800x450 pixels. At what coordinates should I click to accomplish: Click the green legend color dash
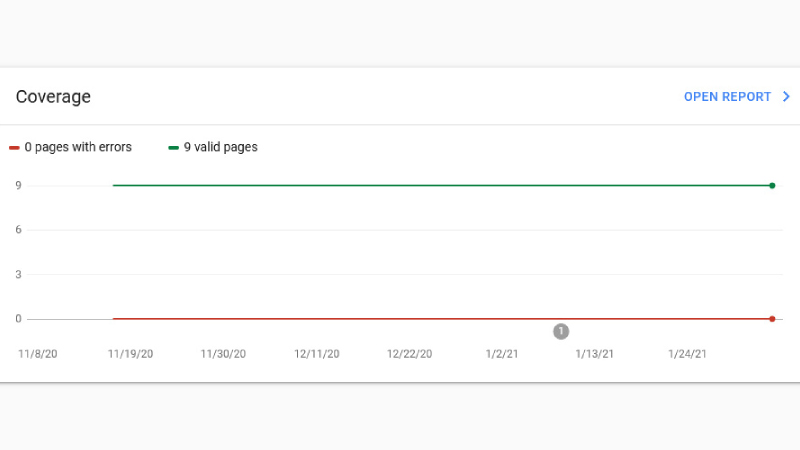point(173,148)
